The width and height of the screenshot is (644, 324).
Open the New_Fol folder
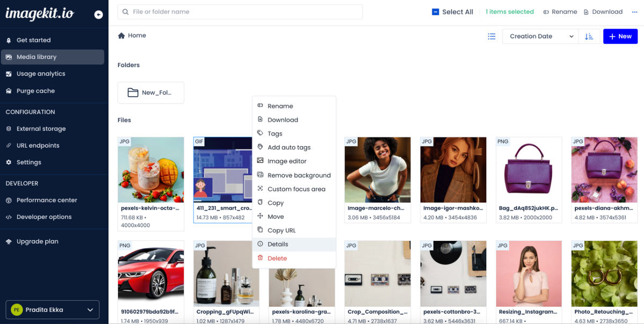(x=151, y=92)
